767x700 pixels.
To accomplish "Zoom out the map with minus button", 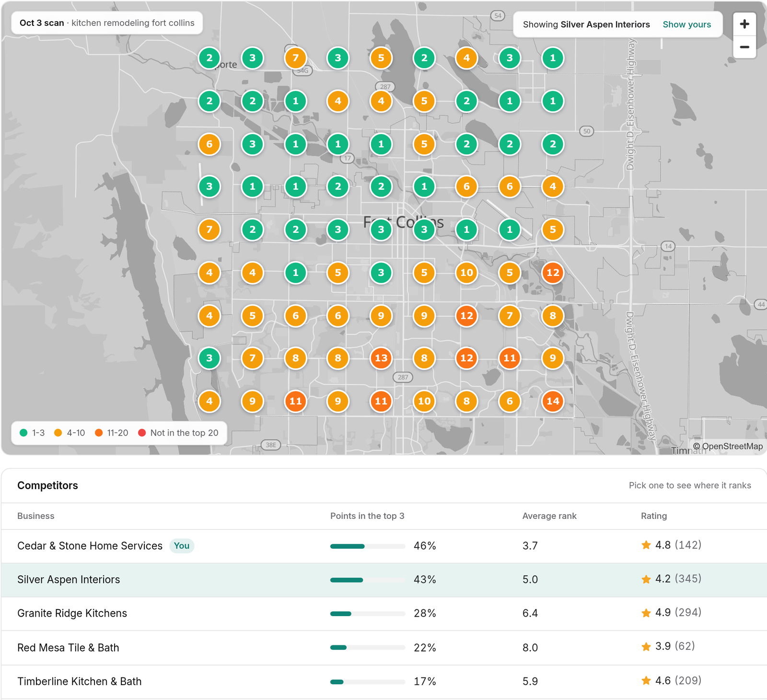I will click(744, 47).
